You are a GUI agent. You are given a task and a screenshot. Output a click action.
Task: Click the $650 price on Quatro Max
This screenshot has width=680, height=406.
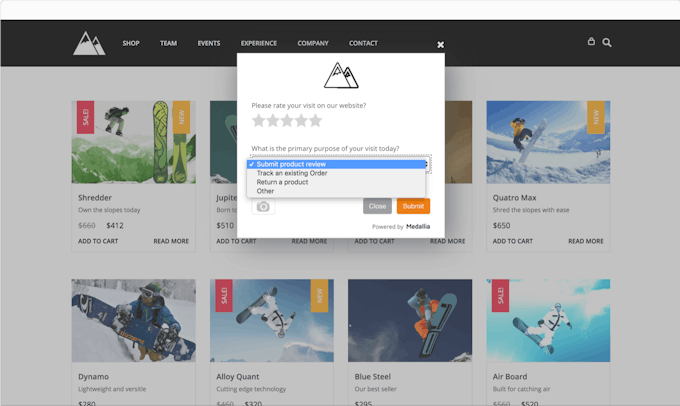(501, 226)
